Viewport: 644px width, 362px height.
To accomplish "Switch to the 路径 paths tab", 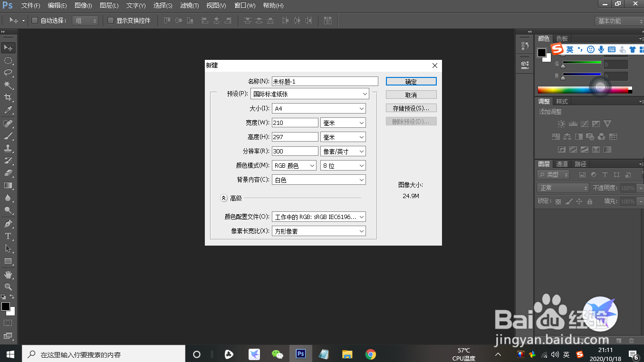I will 581,164.
